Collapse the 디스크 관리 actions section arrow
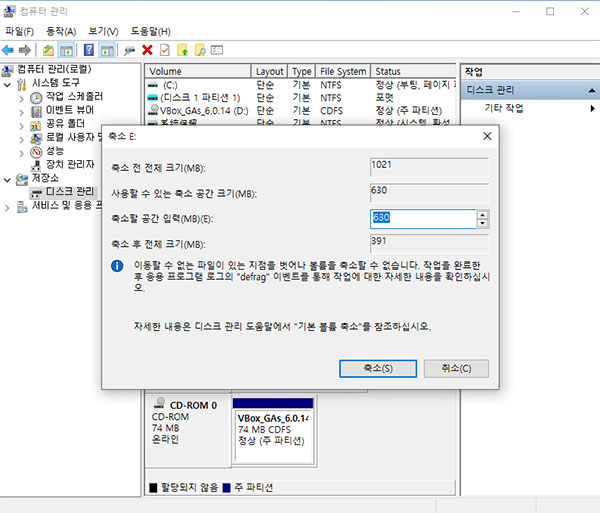Image resolution: width=600 pixels, height=513 pixels. coord(592,90)
